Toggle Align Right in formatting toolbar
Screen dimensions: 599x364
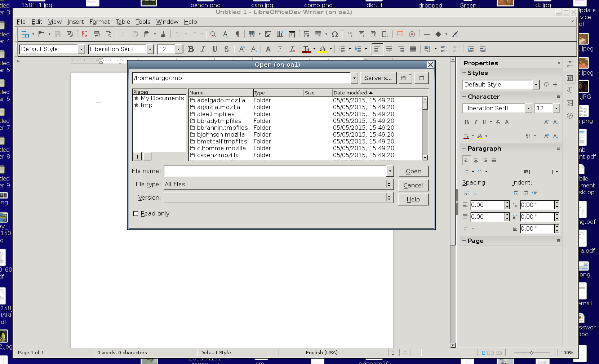coord(401,49)
